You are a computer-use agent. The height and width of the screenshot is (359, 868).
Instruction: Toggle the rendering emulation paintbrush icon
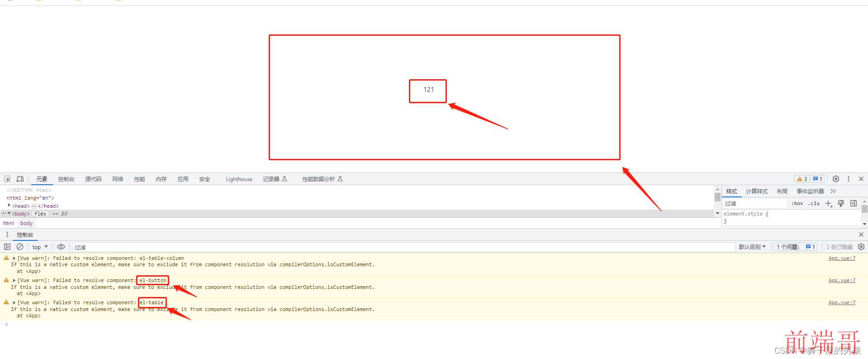841,204
